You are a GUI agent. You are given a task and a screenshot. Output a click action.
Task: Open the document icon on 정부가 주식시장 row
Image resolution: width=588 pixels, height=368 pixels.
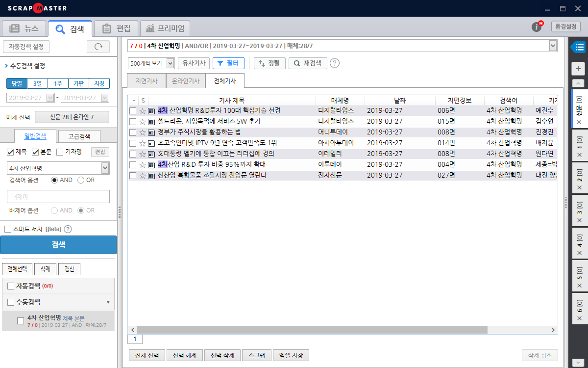[152, 132]
